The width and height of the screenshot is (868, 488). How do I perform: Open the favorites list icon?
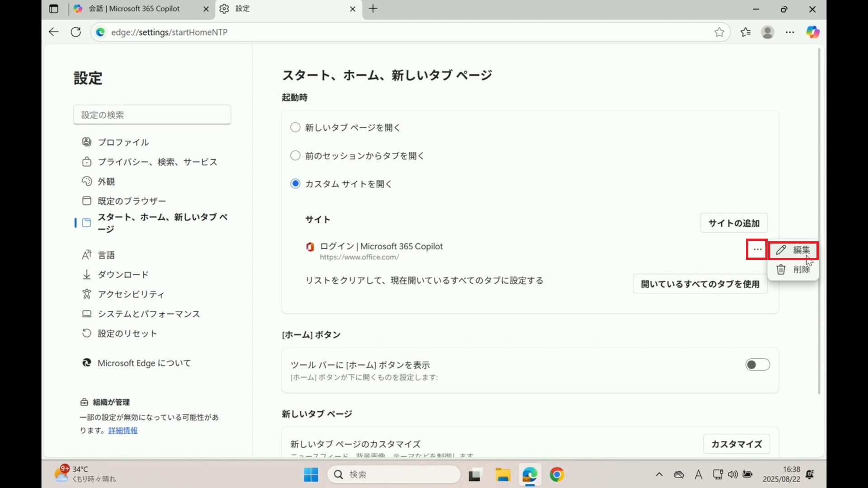(x=745, y=32)
